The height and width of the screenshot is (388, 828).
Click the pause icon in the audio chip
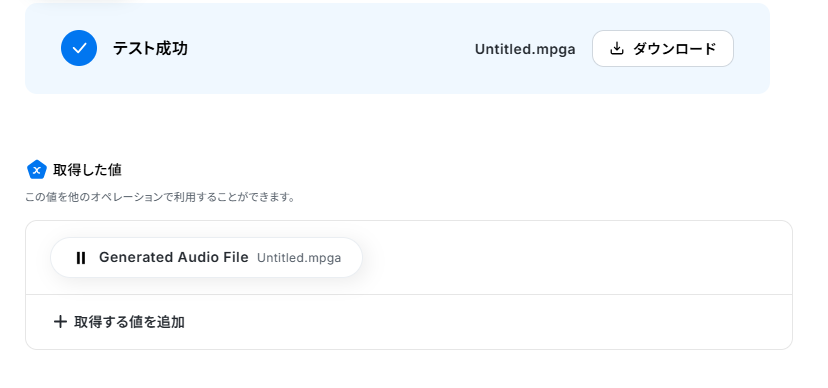click(x=80, y=258)
